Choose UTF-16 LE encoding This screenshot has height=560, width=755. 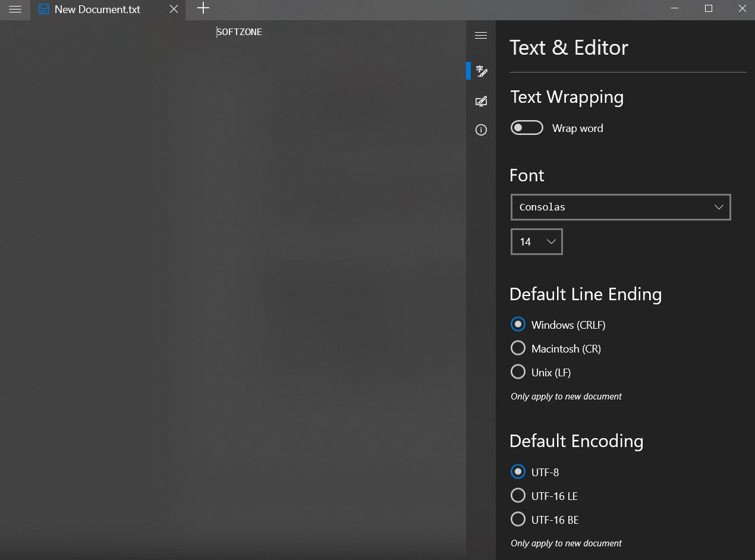[x=518, y=496]
